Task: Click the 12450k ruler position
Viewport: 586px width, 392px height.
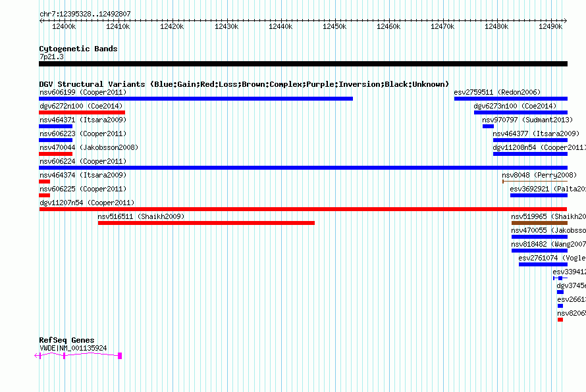Action: click(334, 26)
